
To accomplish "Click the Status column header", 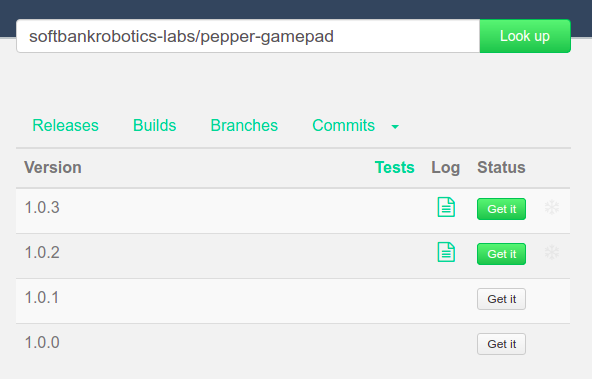I will (x=501, y=167).
